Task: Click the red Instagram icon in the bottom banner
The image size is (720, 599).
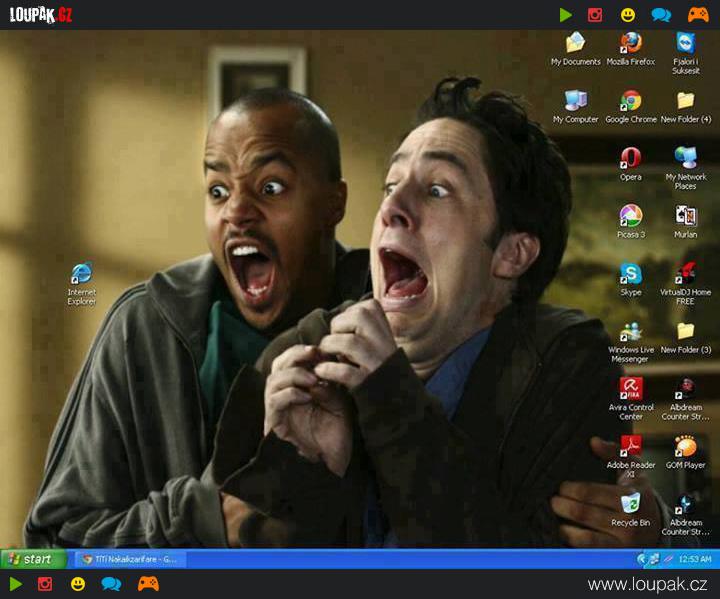Action: pos(45,584)
